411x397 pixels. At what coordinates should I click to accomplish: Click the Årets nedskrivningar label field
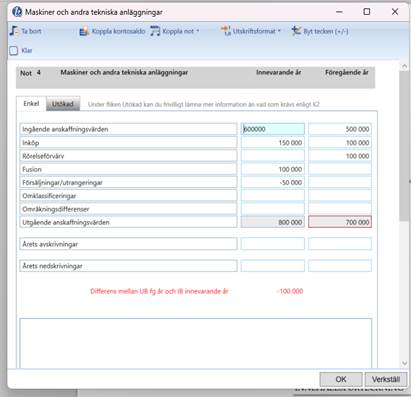tap(128, 266)
